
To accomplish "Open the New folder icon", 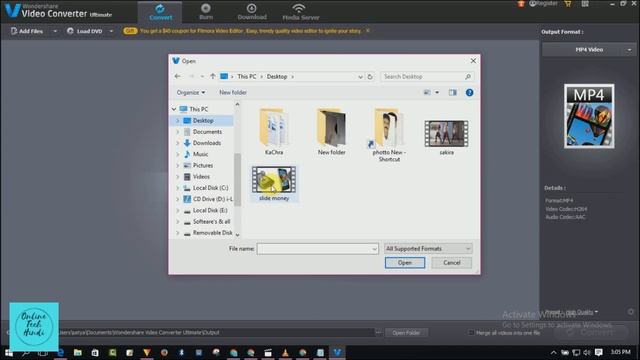I will 331,131.
